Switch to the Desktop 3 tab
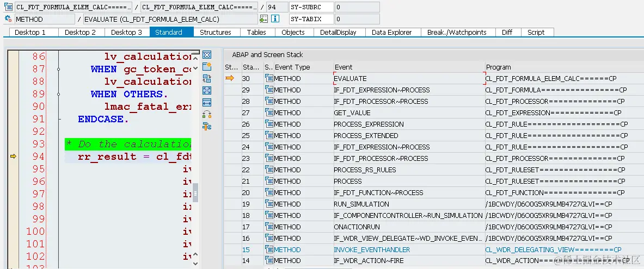The height and width of the screenshot is (269, 644). (126, 33)
